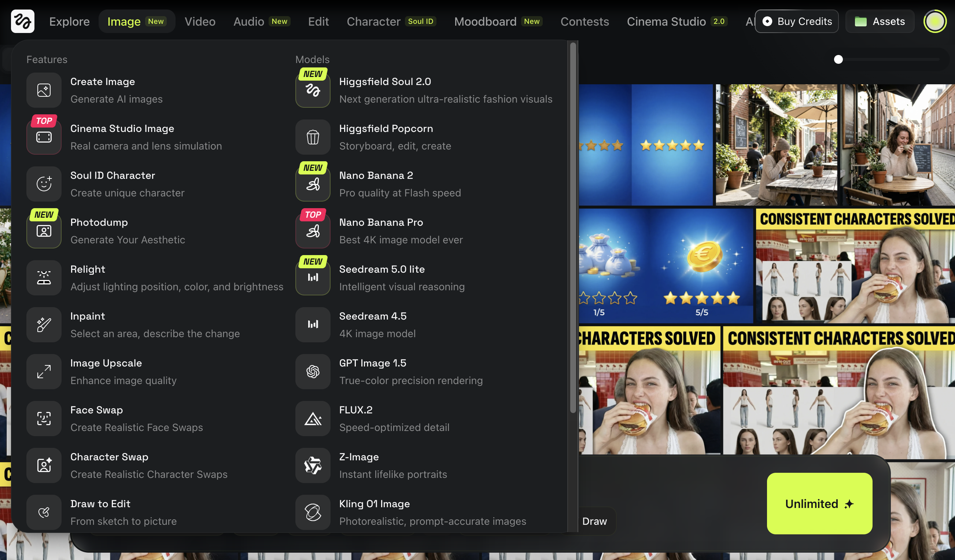Open the Relight feature icon
The height and width of the screenshot is (560, 955).
44,278
